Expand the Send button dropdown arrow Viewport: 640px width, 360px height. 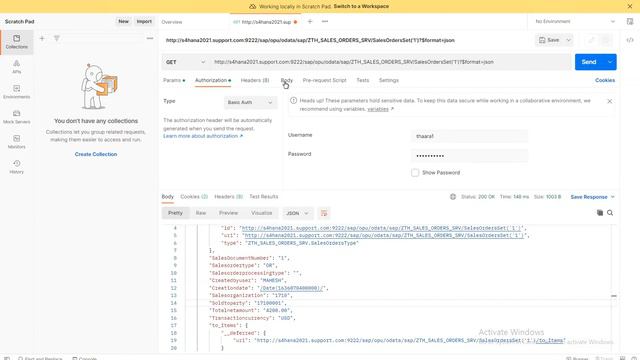pyautogui.click(x=610, y=62)
